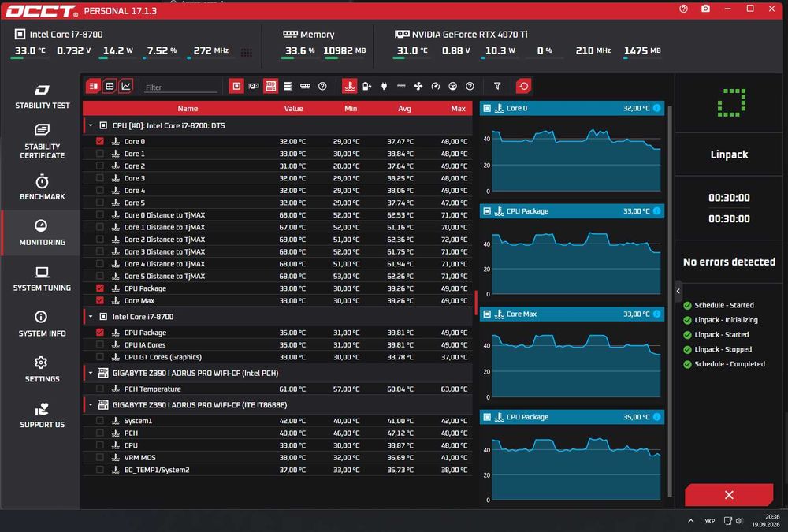Image resolution: width=788 pixels, height=532 pixels.
Task: Take a screenshot with title bar camera icon
Action: click(705, 9)
